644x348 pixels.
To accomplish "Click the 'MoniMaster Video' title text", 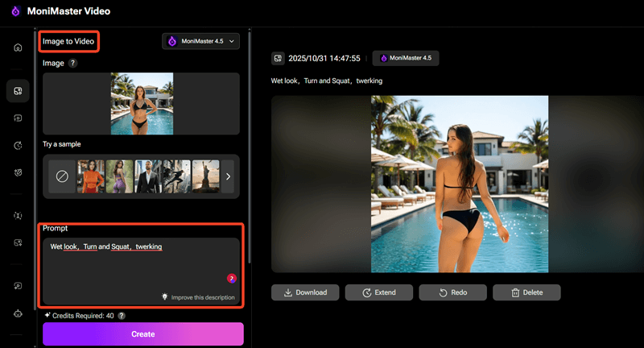I will click(x=68, y=11).
